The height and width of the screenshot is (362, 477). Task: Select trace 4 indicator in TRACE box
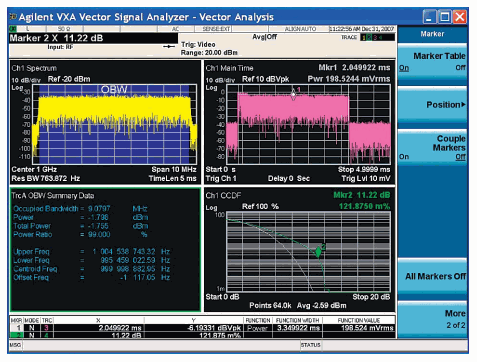(x=380, y=37)
